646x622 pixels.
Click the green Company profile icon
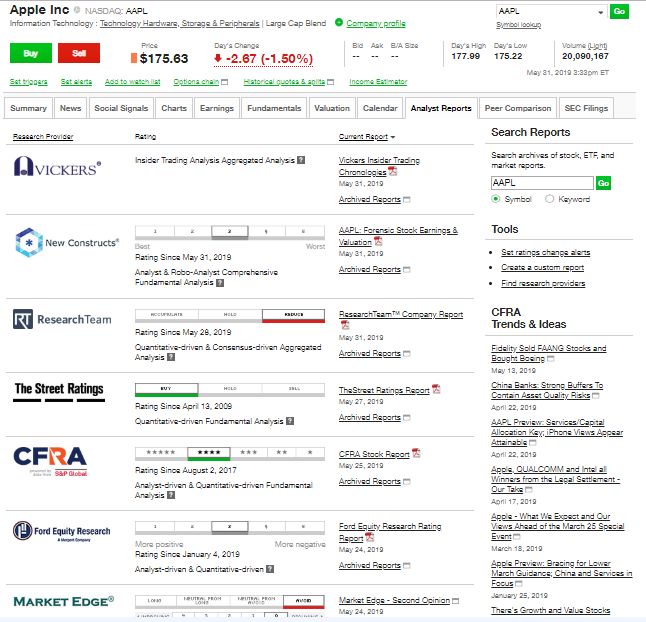[x=338, y=22]
